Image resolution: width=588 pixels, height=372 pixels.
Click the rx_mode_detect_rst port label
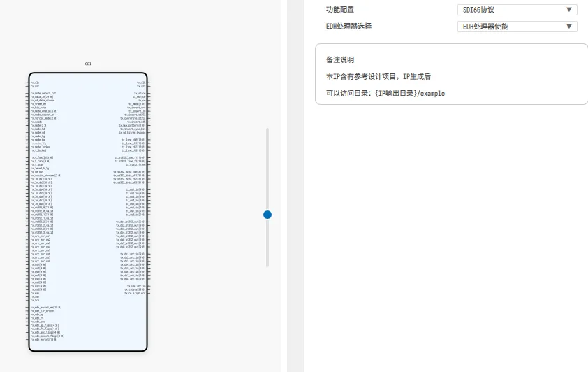click(43, 94)
